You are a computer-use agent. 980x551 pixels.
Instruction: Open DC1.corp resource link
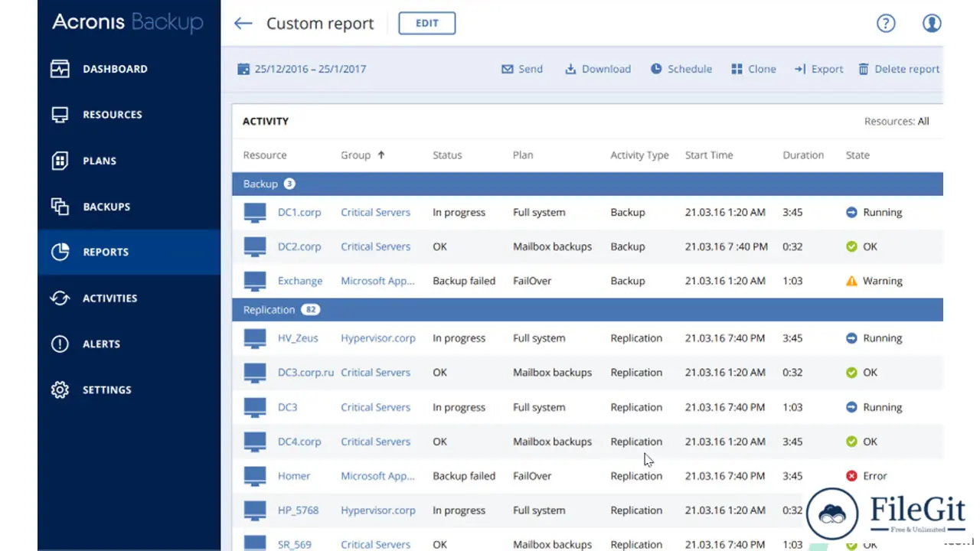(299, 212)
